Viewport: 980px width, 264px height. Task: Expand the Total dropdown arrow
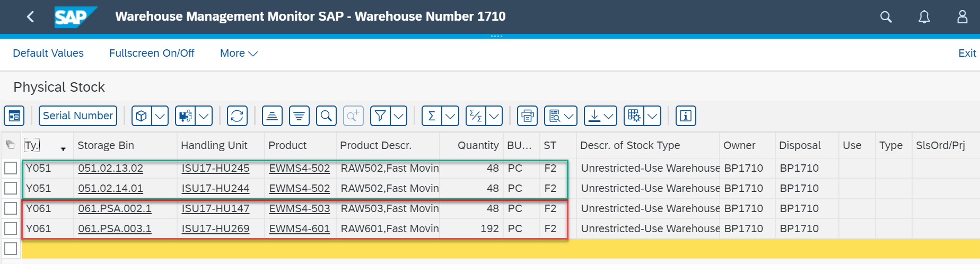[450, 116]
